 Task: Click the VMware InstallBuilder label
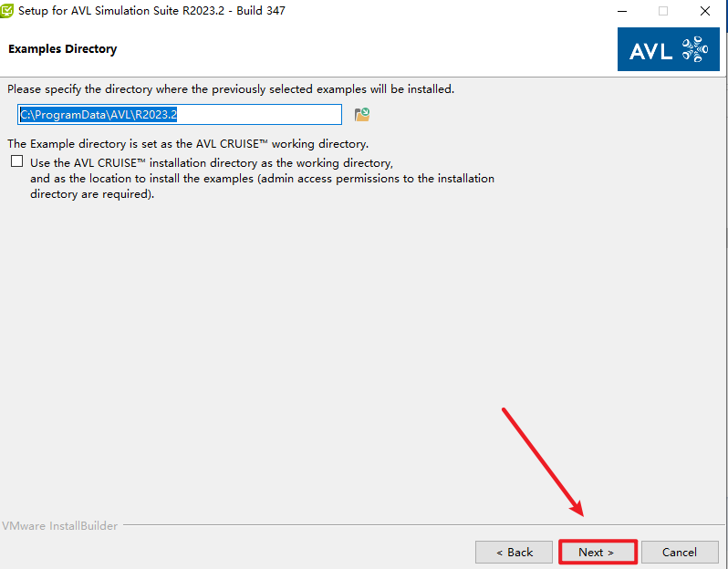pos(58,526)
